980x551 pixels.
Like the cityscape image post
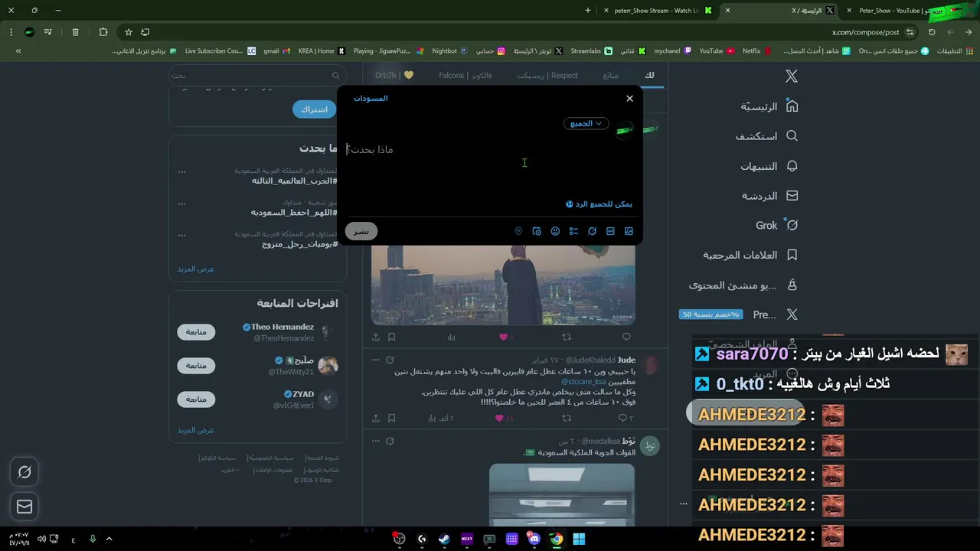[x=503, y=337]
